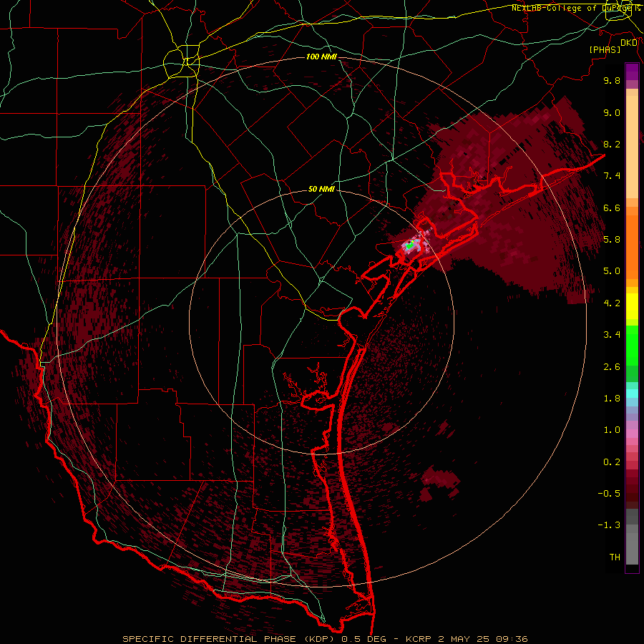Click the 2 MAY 25 date in caption
The image size is (644, 644).
point(463,639)
